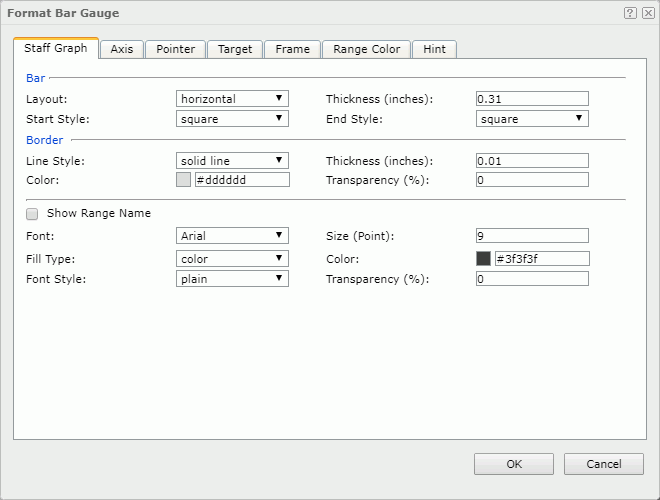Click the help question mark icon
The image size is (660, 500).
(x=630, y=13)
